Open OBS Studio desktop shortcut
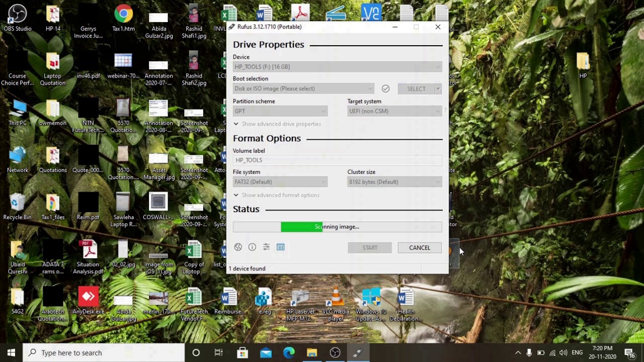 (18, 19)
